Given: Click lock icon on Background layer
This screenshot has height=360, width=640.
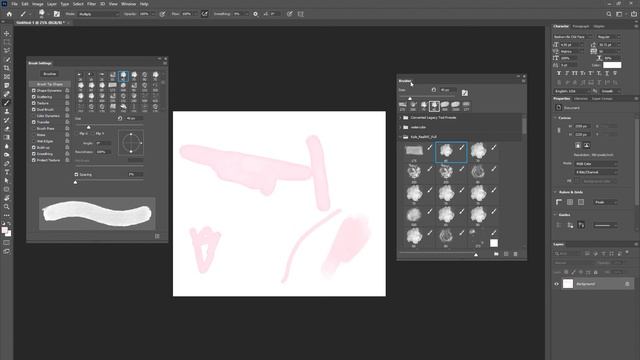Looking at the screenshot, I should tap(627, 284).
